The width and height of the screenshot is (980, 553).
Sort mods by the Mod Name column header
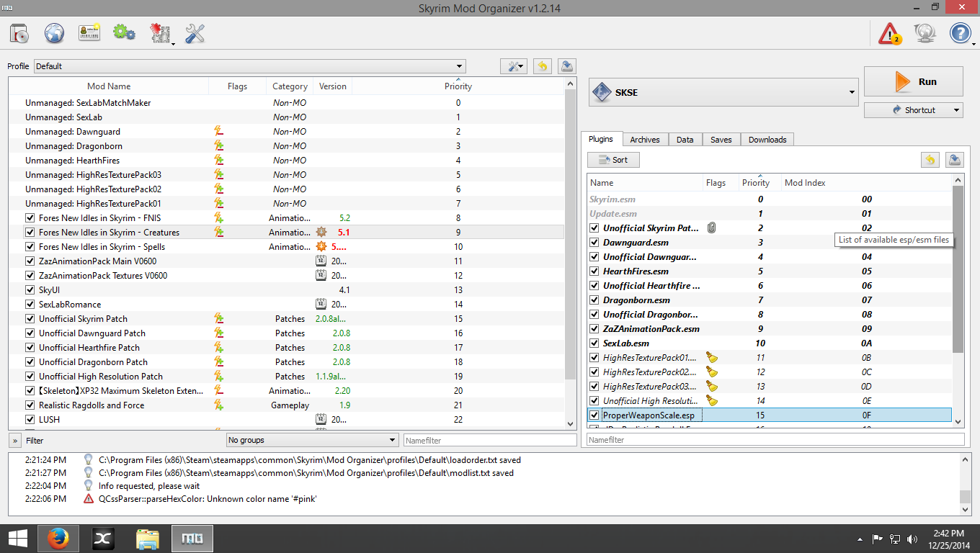(109, 86)
